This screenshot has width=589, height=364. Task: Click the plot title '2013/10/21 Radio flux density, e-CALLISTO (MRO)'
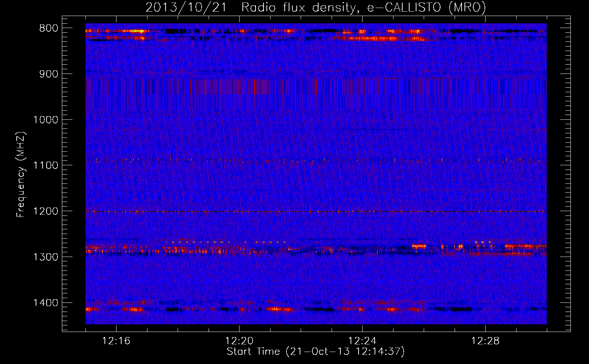(316, 7)
